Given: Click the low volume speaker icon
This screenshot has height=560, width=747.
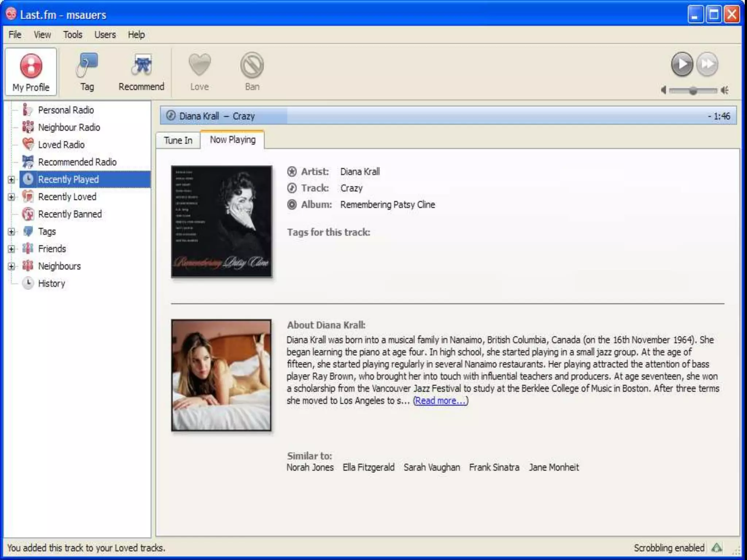Looking at the screenshot, I should 664,90.
